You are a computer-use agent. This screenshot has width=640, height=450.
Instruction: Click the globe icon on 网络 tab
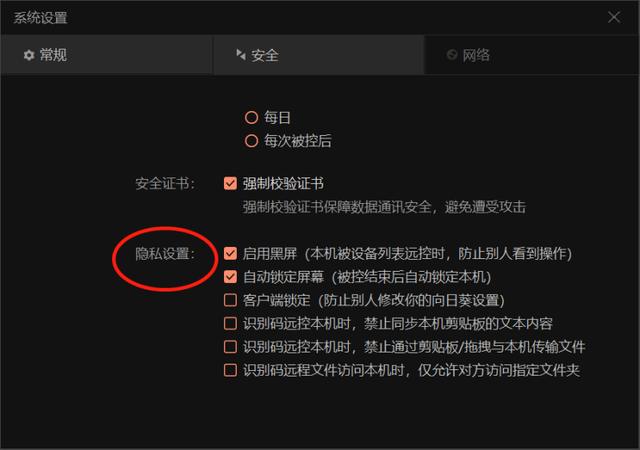452,54
